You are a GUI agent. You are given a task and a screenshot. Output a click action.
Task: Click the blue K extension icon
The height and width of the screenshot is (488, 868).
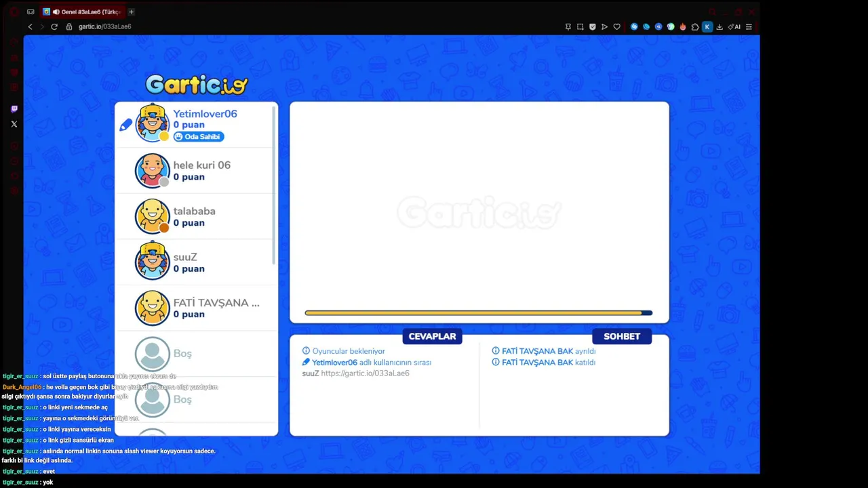tap(707, 26)
